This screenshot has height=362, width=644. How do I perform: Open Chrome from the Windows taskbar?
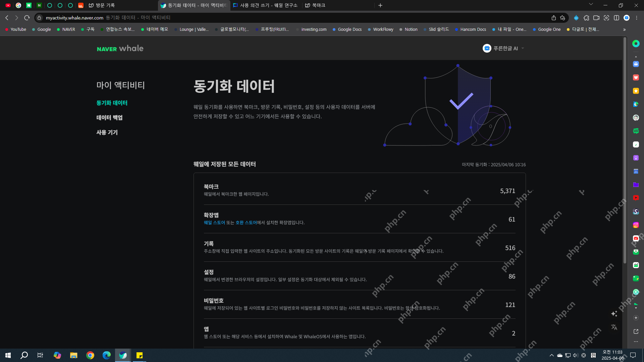point(90,355)
